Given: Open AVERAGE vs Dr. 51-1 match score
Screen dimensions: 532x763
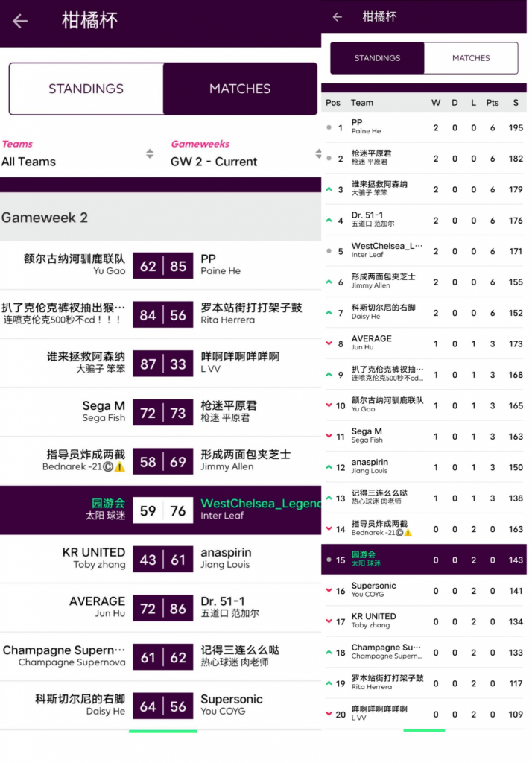Looking at the screenshot, I should (x=163, y=608).
